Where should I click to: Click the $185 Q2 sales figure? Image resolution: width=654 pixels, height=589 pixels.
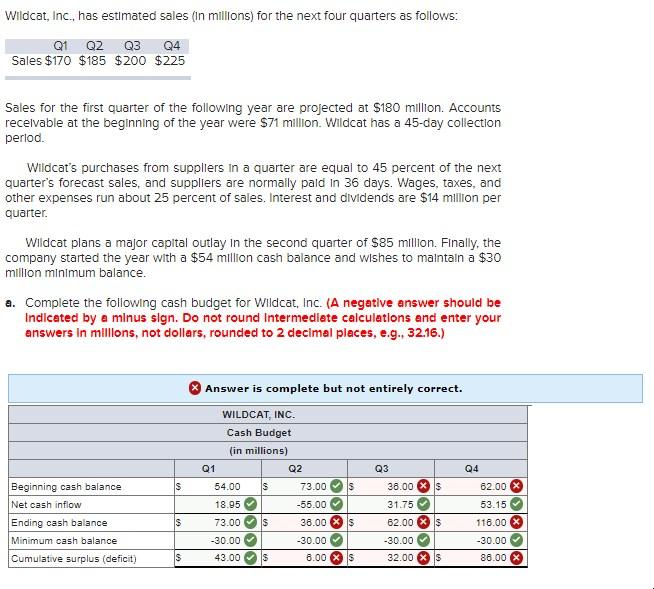[x=92, y=60]
